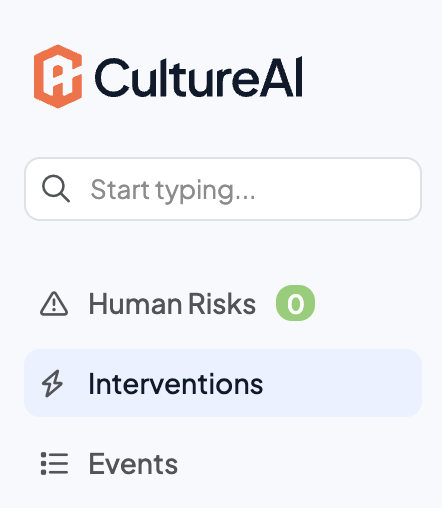Focus the Start typing search field
The width and height of the screenshot is (442, 508).
point(223,189)
